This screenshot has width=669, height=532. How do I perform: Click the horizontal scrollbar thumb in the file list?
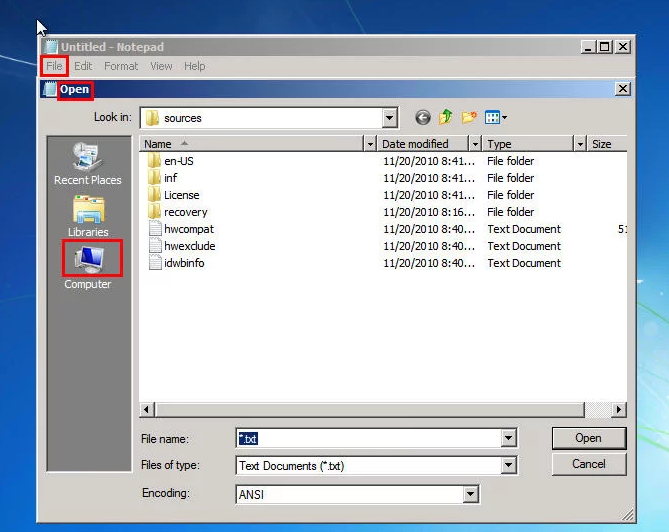[369, 410]
